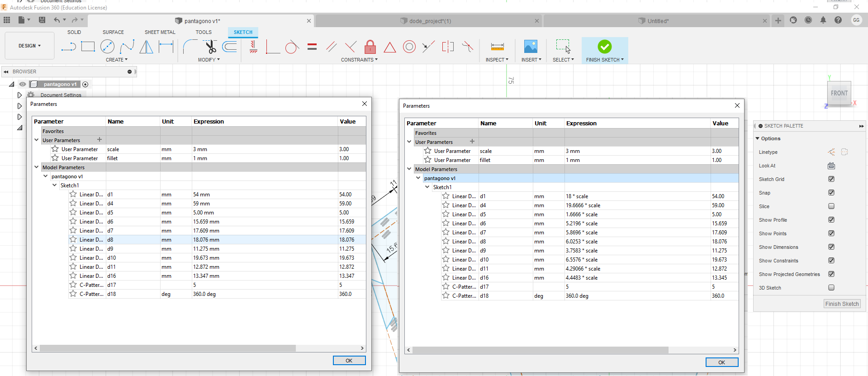
Task: Open the MODIFY dropdown menu
Action: [x=209, y=60]
